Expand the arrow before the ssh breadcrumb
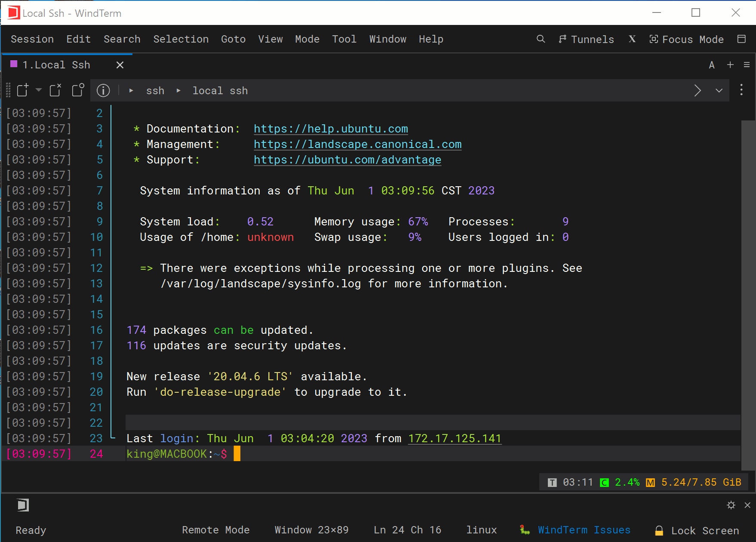 click(x=131, y=91)
